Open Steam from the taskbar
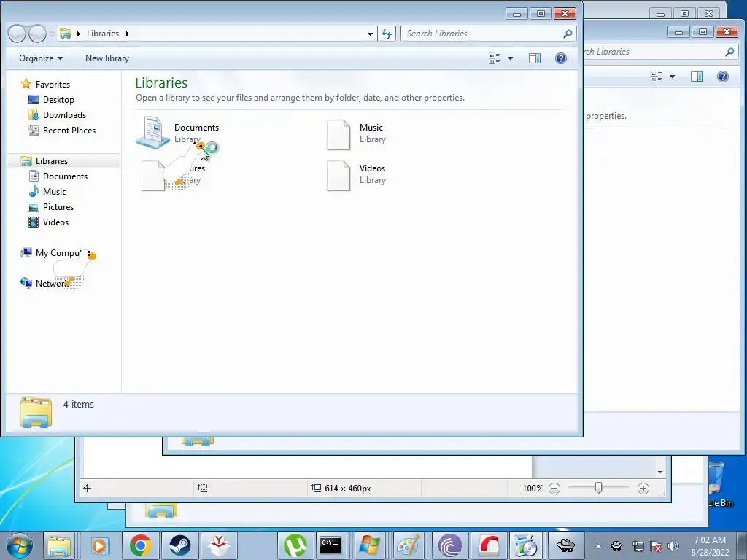Screen dimensions: 747x560 pyautogui.click(x=179, y=545)
